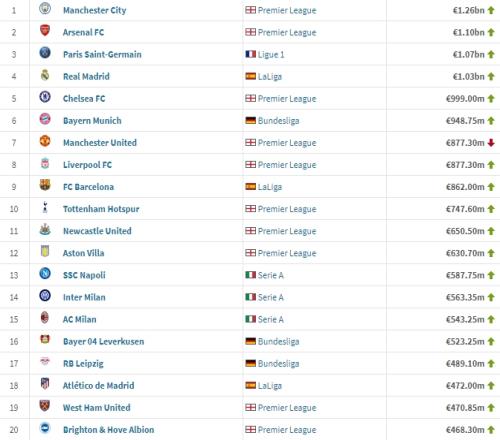The image size is (500, 440).
Task: Click the Brighton & Hove Albion crest
Action: click(x=45, y=428)
